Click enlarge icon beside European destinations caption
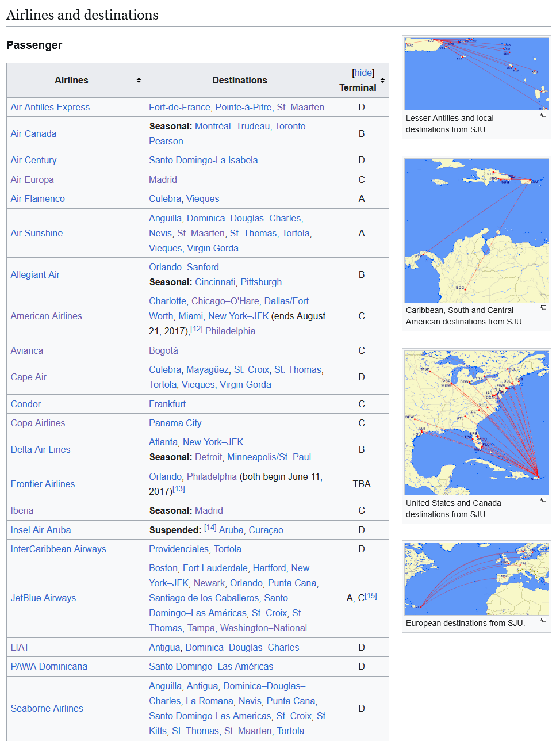The width and height of the screenshot is (560, 741). coord(543,621)
